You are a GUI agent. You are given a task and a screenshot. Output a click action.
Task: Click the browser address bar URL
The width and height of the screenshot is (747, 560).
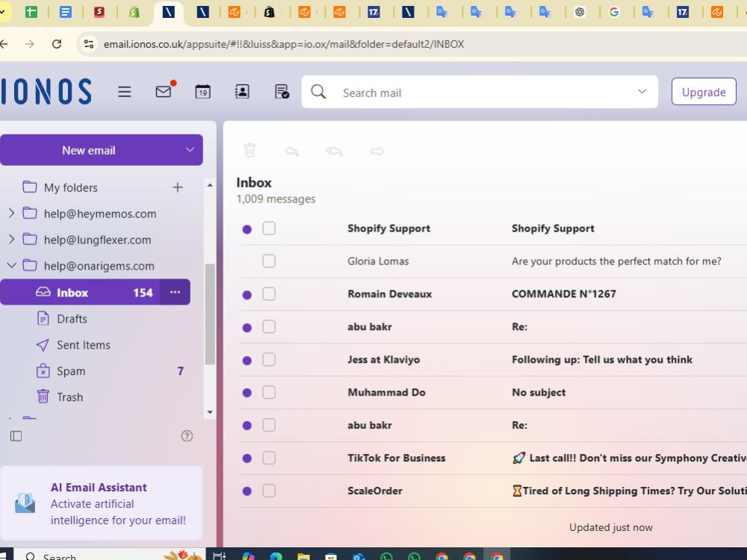coord(284,44)
